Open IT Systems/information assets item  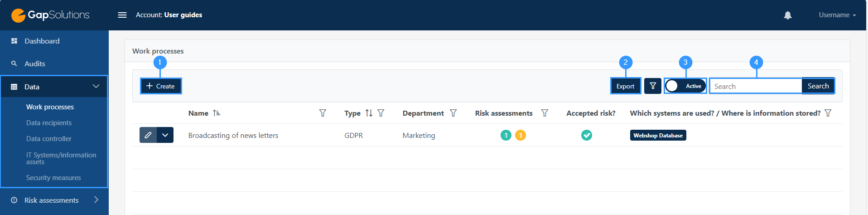tap(61, 158)
